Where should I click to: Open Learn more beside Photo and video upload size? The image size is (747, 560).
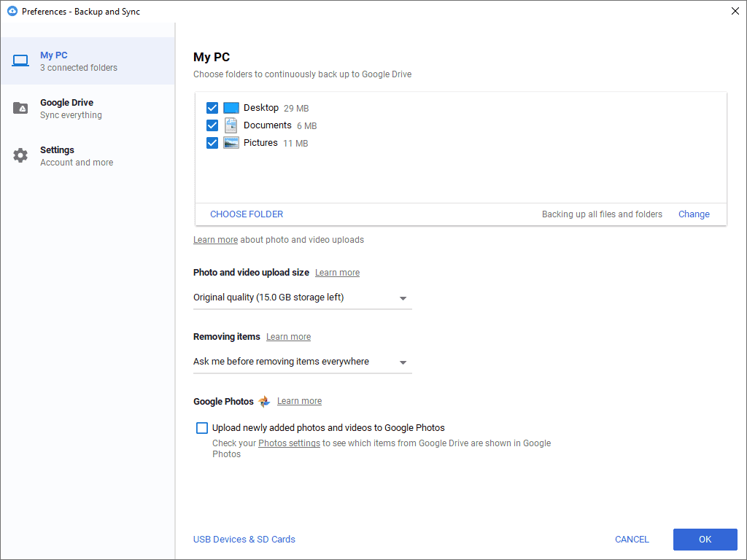[337, 273]
